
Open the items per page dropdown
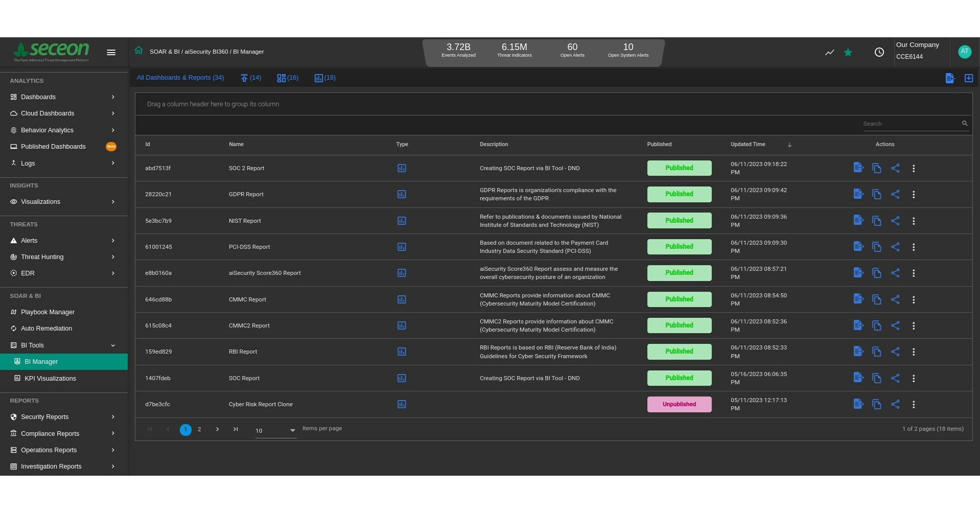275,431
